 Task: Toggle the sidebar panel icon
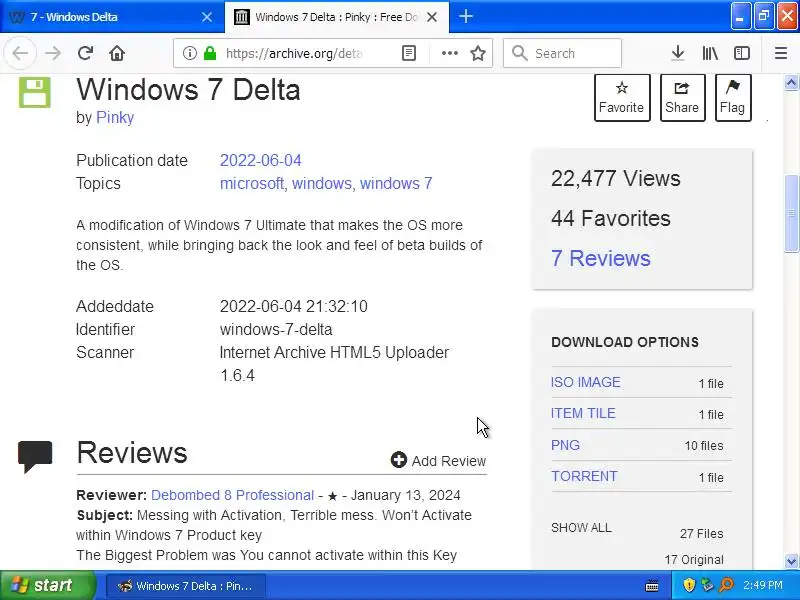tap(742, 53)
